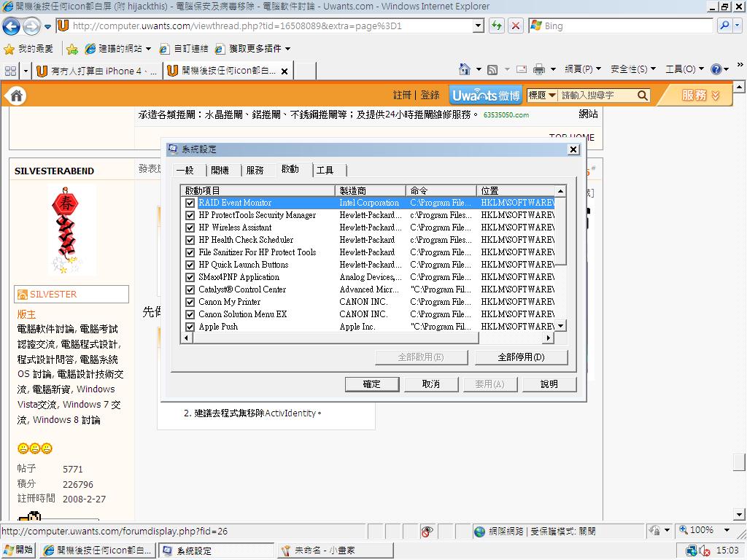Viewport: 747px width, 560px height.
Task: Go back using the browser Back arrow
Action: [12, 26]
